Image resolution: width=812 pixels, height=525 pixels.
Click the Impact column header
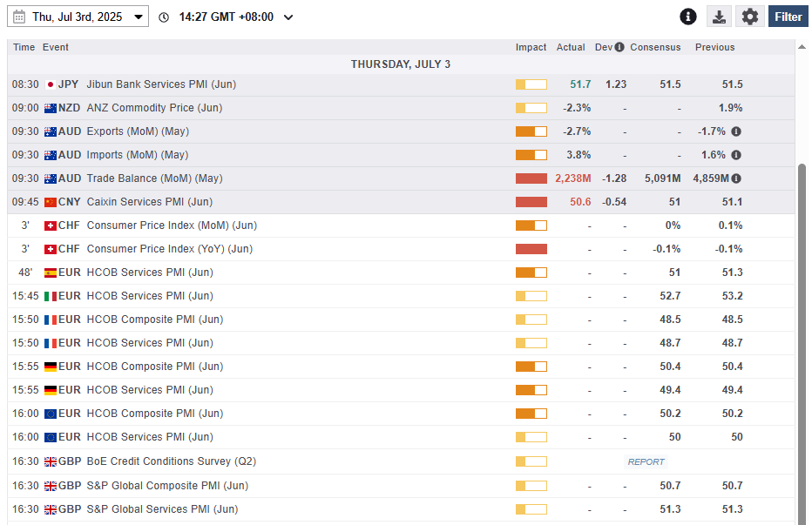tap(531, 47)
